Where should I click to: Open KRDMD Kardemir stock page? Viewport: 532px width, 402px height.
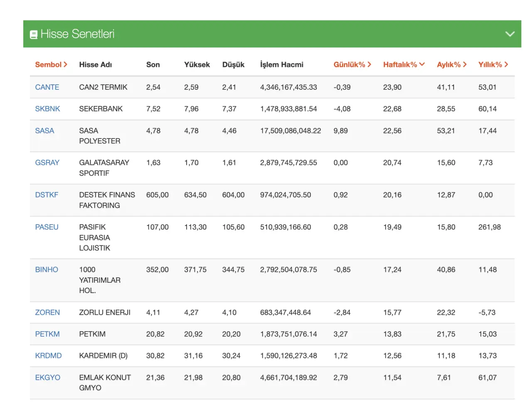click(48, 356)
